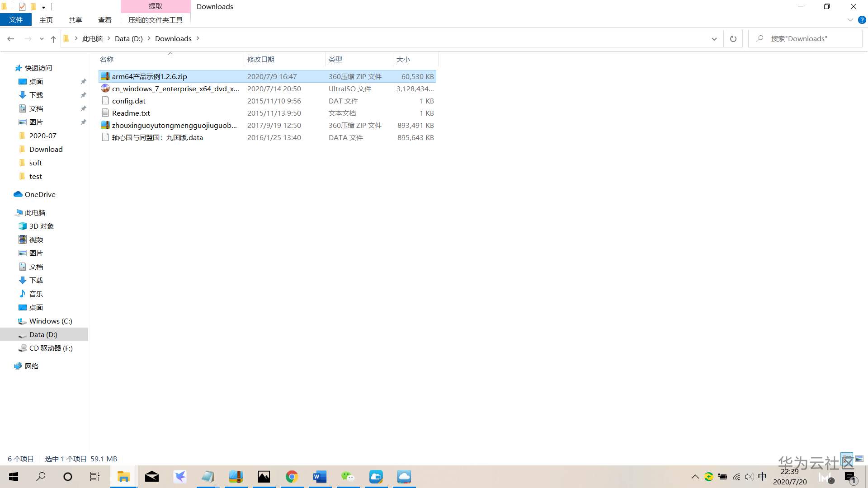Open address bar history dropdown
Image resolution: width=868 pixels, height=488 pixels.
click(714, 39)
